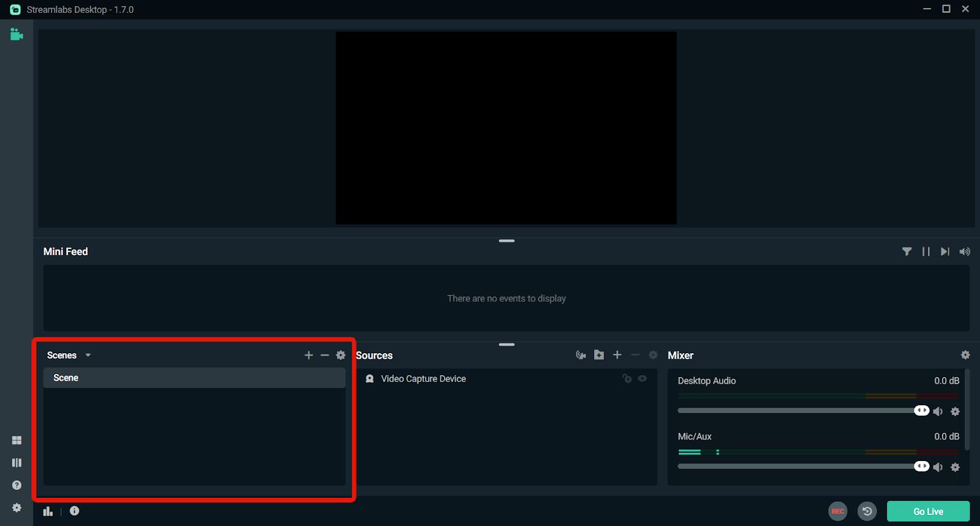Pause the Mini Feed alert queue
This screenshot has width=980, height=526.
click(926, 251)
